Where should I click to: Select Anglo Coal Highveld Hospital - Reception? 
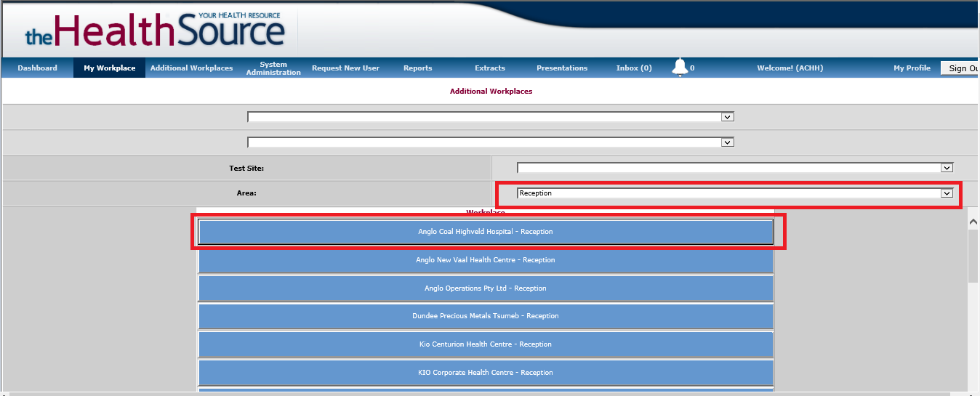[486, 232]
